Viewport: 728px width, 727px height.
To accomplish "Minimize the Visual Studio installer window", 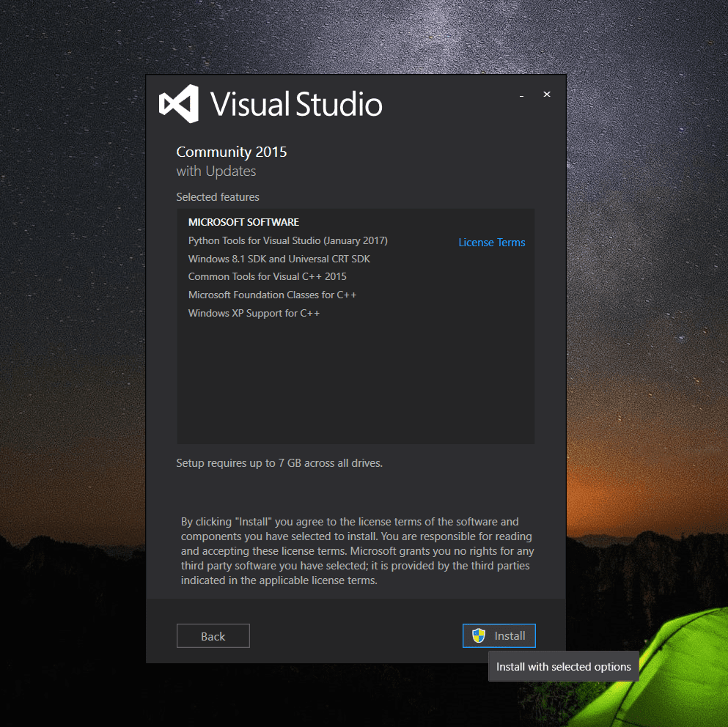I will (522, 95).
